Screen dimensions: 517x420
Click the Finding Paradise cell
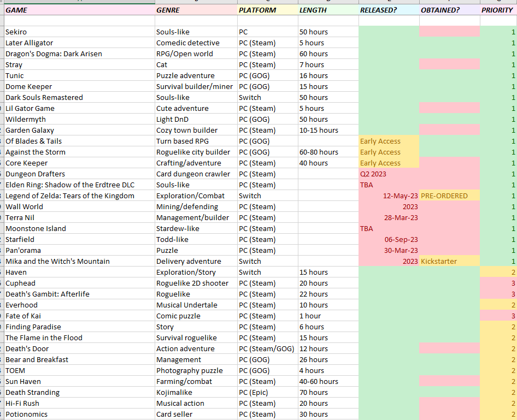[x=79, y=327]
